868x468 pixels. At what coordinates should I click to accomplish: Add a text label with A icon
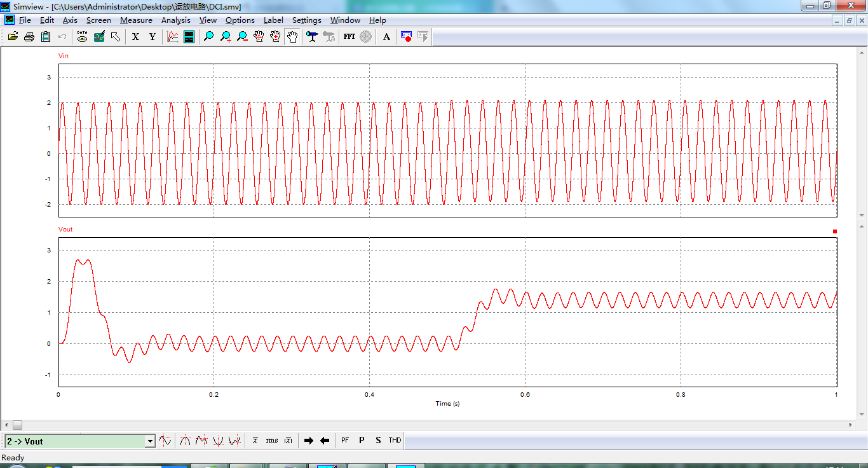click(x=386, y=37)
